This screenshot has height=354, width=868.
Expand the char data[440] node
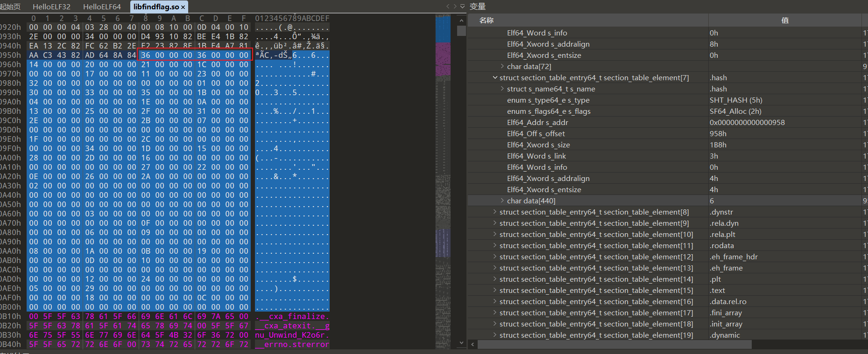(502, 201)
